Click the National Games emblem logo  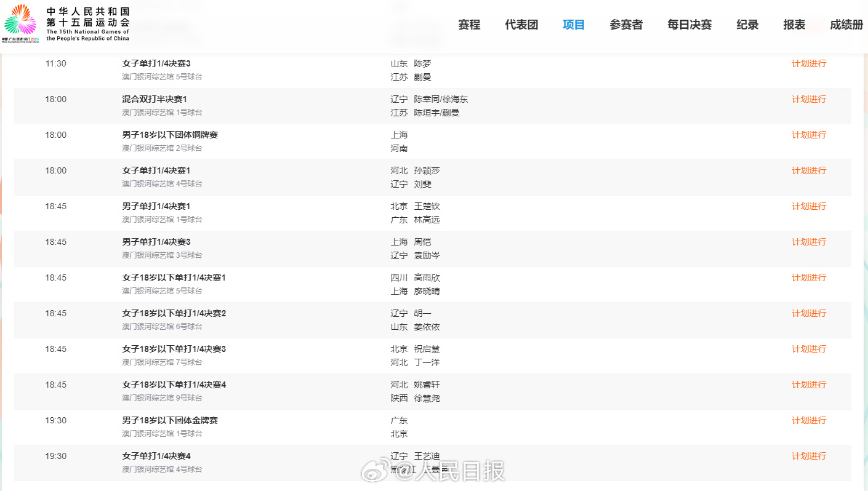[x=20, y=20]
